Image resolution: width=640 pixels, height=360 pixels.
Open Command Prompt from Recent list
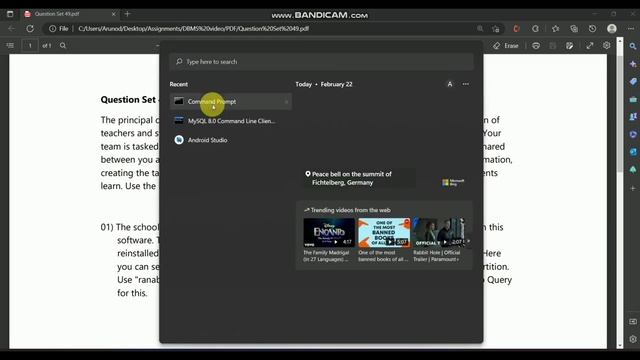231,101
